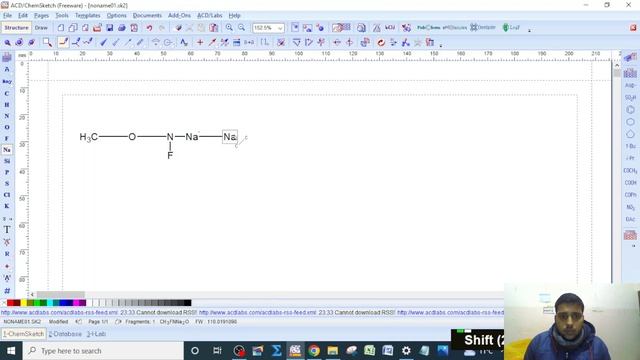Click the Open file icon
Image resolution: width=640 pixels, height=360 pixels.
point(97,28)
